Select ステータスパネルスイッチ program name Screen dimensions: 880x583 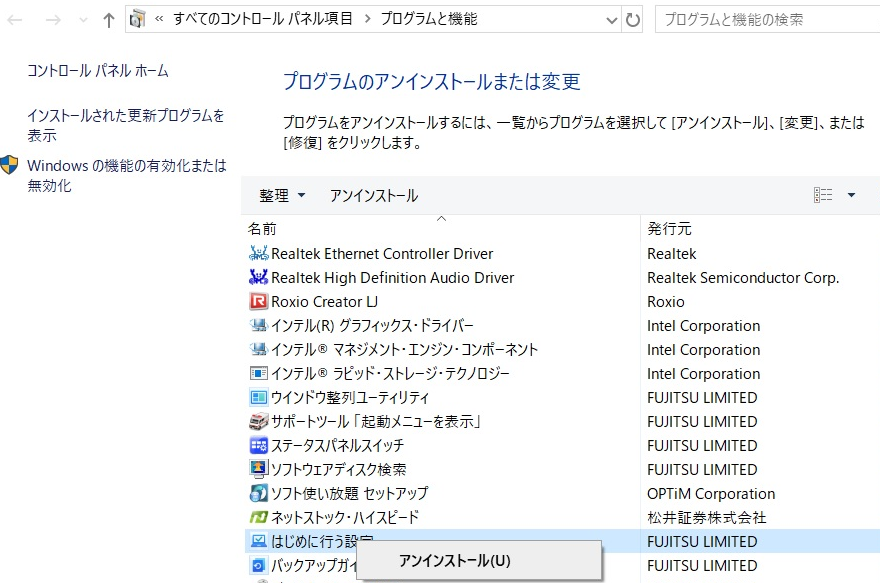[337, 446]
